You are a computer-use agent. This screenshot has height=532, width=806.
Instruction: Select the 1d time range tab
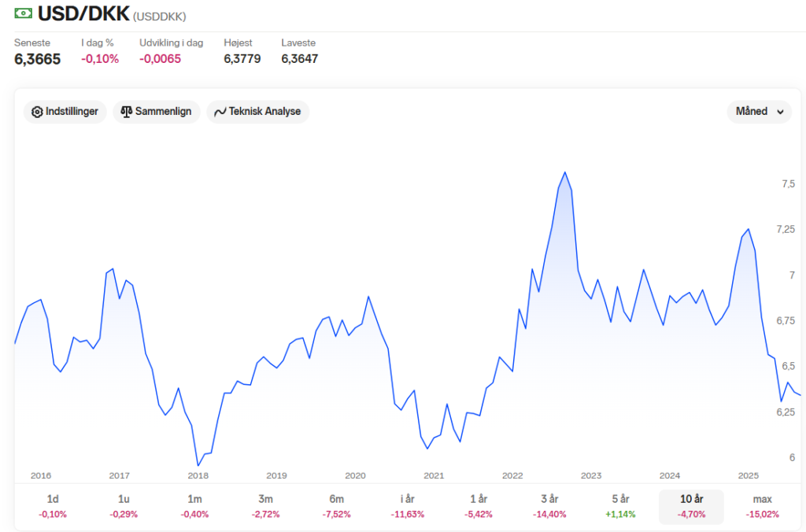pos(53,506)
